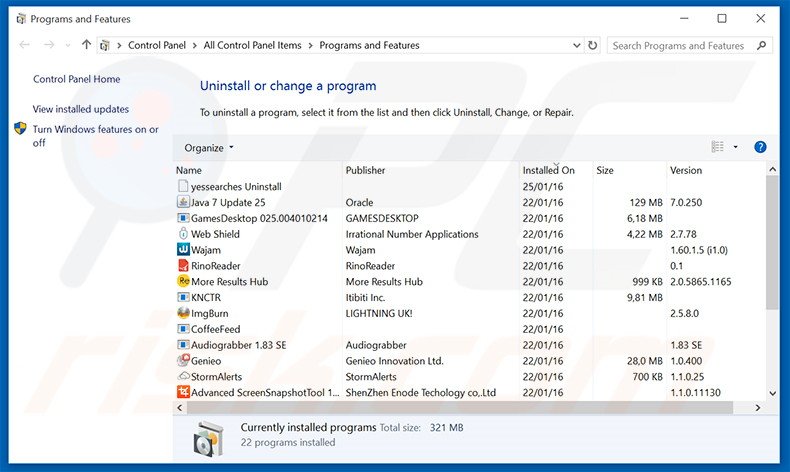790x472 pixels.
Task: Click 'ShenZhen Enode Techology co,.Ltd' publisher
Action: tap(421, 393)
